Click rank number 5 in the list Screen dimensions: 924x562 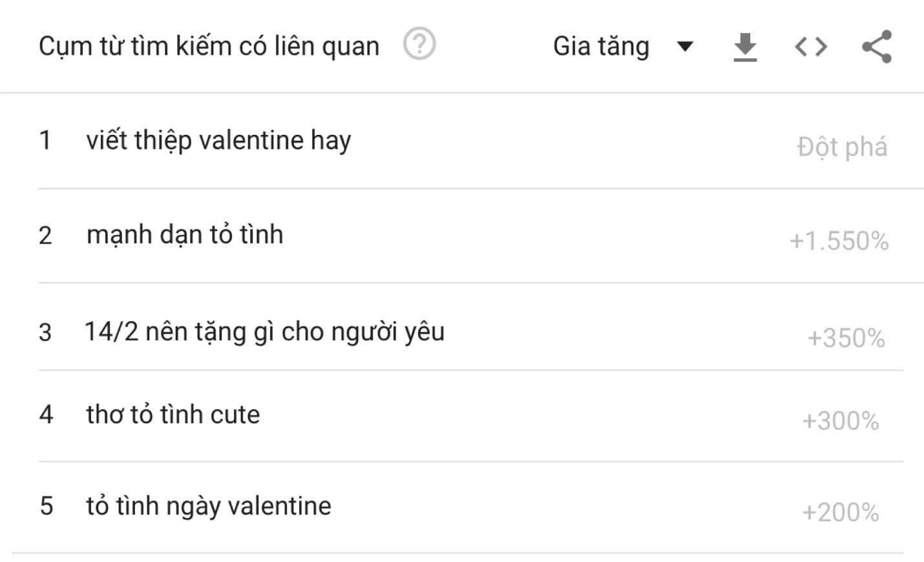46,506
